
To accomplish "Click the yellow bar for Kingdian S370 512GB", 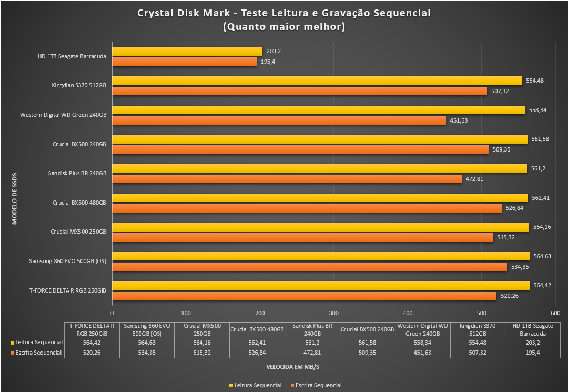I will [x=317, y=81].
